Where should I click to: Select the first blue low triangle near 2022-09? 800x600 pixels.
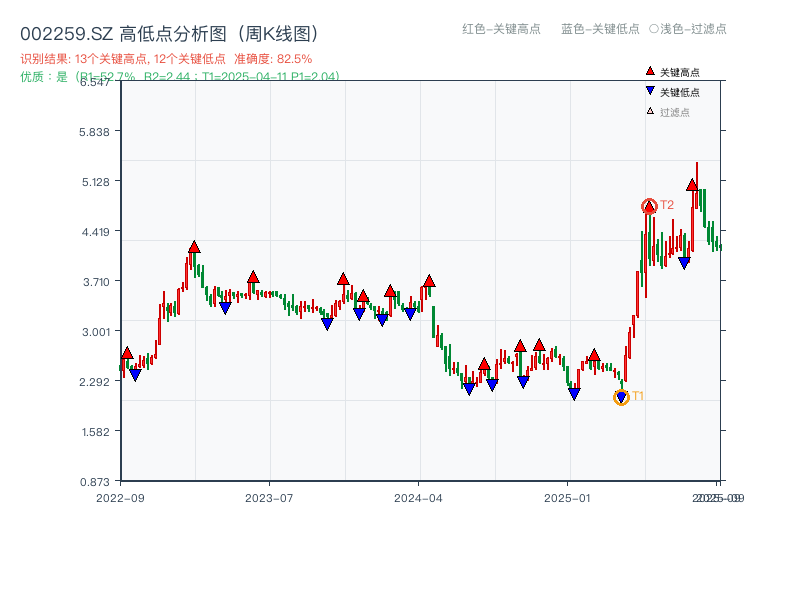pyautogui.click(x=135, y=374)
